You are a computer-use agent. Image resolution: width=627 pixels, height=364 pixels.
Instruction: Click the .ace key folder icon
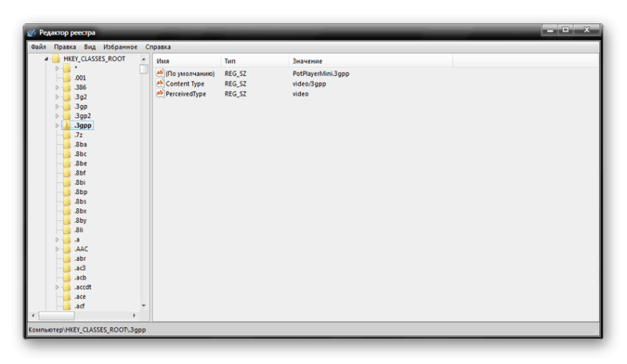coord(67,297)
